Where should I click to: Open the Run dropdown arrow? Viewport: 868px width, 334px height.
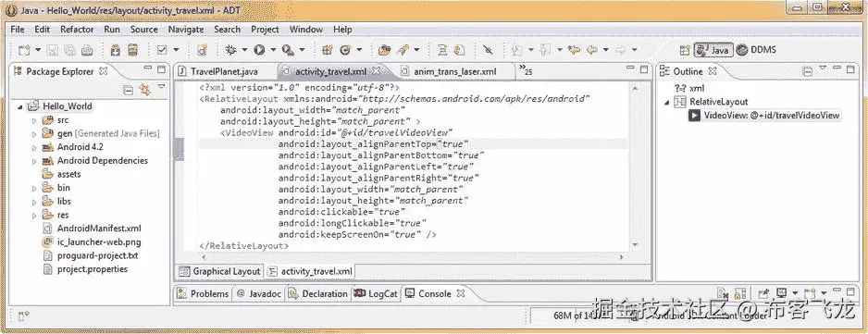273,50
